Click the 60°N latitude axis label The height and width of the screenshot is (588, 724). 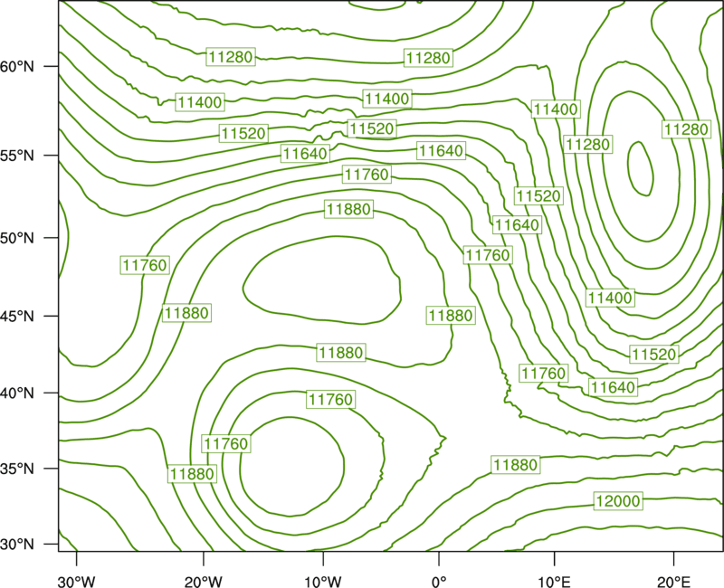tap(17, 66)
